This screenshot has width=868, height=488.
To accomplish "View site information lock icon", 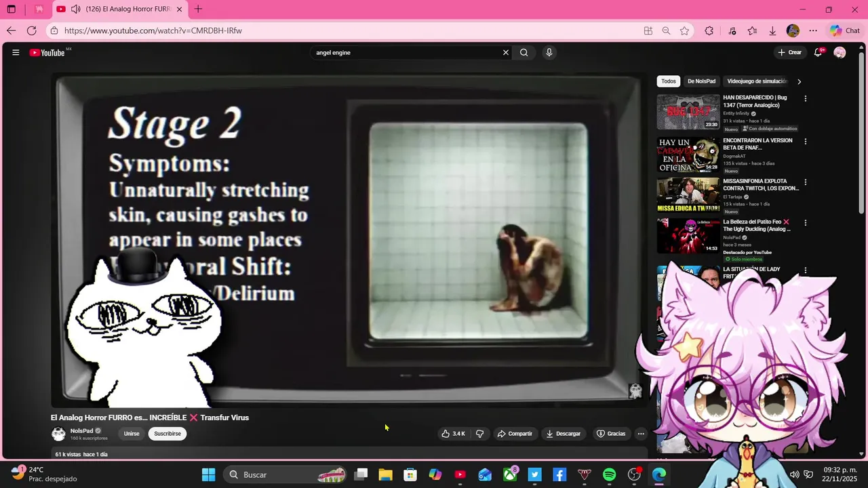I will [54, 30].
